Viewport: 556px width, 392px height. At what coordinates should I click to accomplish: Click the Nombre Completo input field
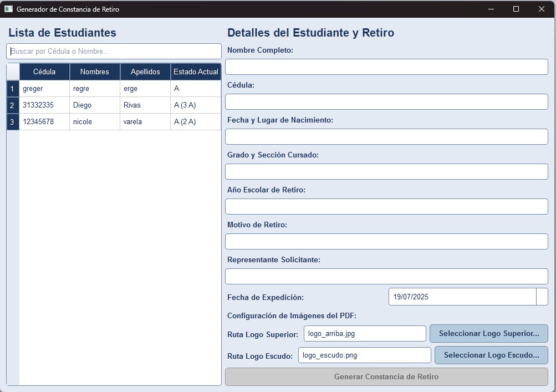point(386,67)
